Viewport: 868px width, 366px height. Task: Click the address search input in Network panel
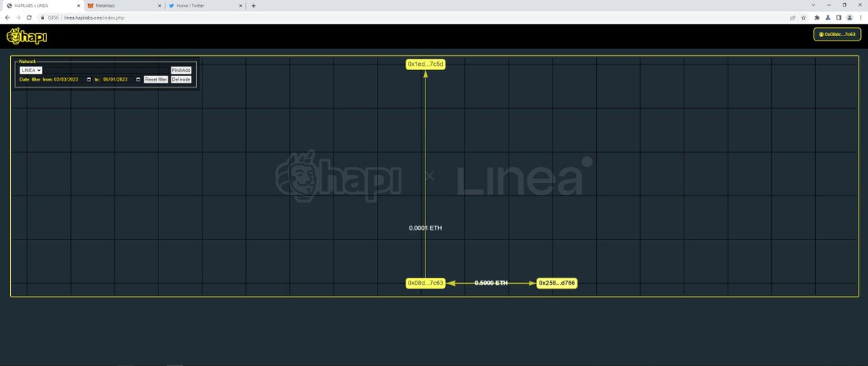[x=106, y=70]
